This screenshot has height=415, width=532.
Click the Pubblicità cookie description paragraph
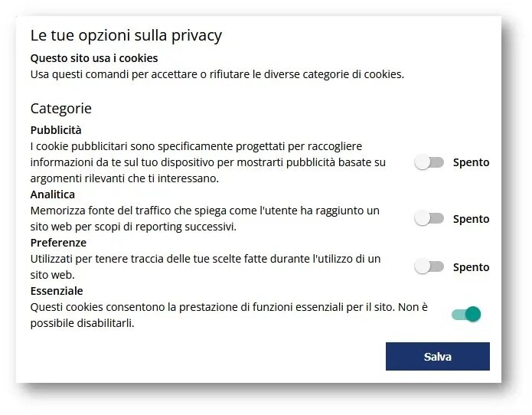coord(207,162)
